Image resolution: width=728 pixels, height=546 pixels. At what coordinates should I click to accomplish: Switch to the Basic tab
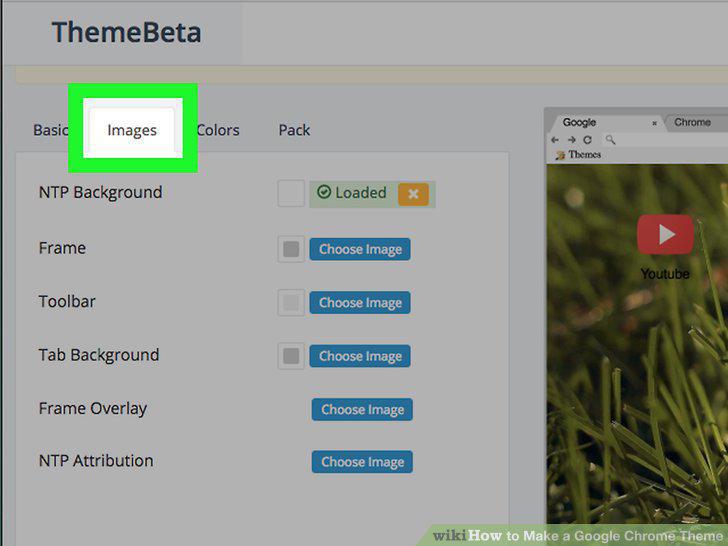coord(51,130)
